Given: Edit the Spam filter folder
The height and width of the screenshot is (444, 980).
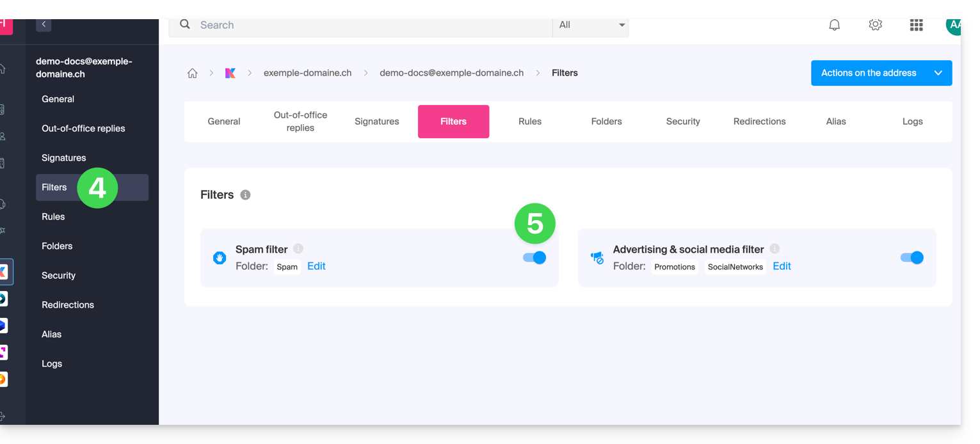Looking at the screenshot, I should coord(316,266).
